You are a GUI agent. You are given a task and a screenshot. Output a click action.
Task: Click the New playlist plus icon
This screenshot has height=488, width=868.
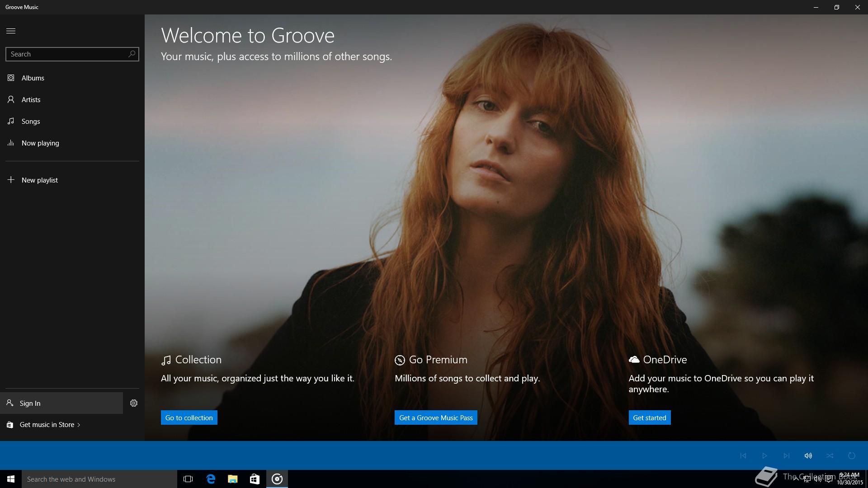(x=11, y=180)
